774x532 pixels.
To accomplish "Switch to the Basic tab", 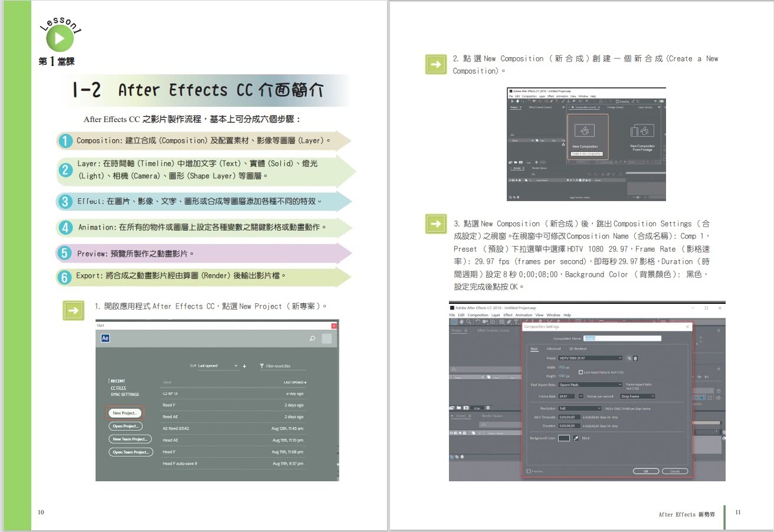I will pos(534,349).
